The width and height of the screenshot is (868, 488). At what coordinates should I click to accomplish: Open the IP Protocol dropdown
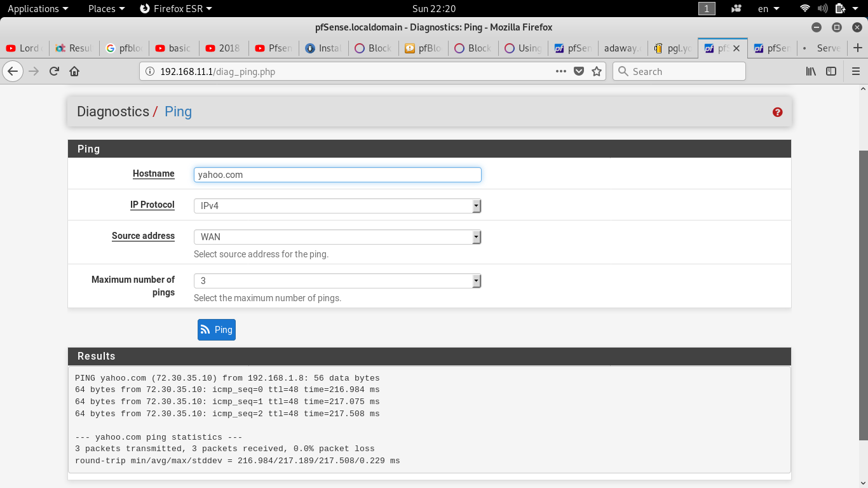337,206
